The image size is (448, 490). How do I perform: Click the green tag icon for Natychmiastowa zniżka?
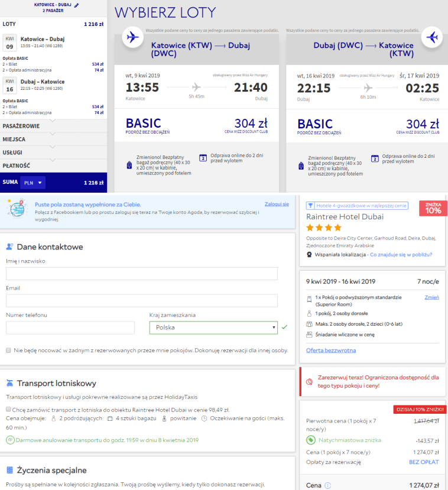click(310, 440)
